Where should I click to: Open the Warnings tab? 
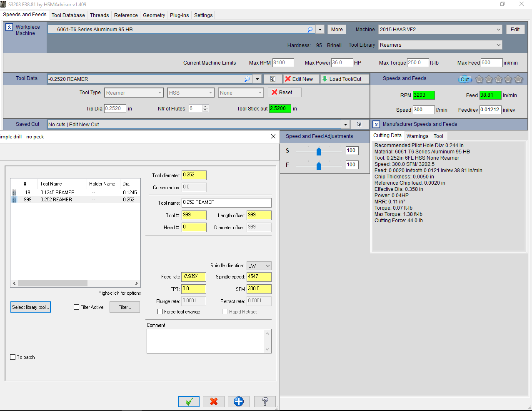[417, 136]
